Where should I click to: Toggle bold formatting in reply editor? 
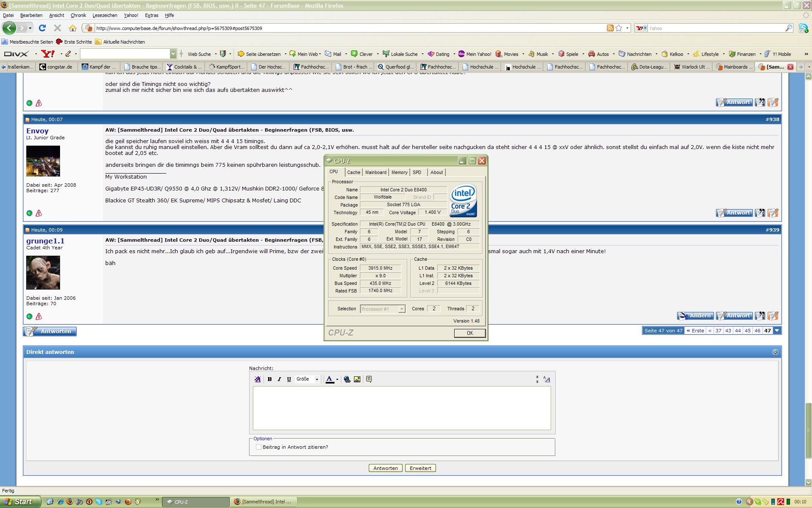pyautogui.click(x=269, y=379)
